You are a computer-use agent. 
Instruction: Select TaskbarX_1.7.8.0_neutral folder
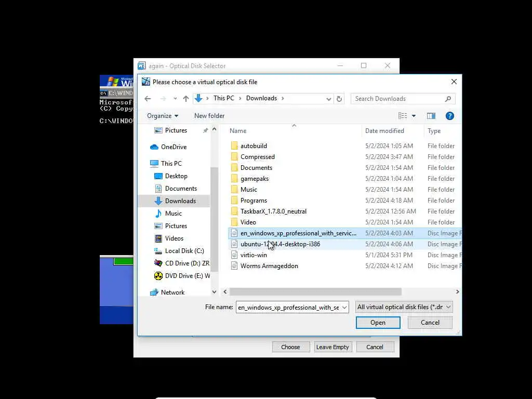273,211
